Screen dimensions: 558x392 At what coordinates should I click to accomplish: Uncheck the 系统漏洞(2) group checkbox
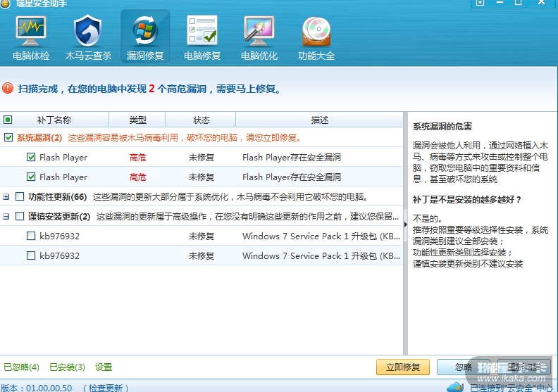tap(8, 137)
